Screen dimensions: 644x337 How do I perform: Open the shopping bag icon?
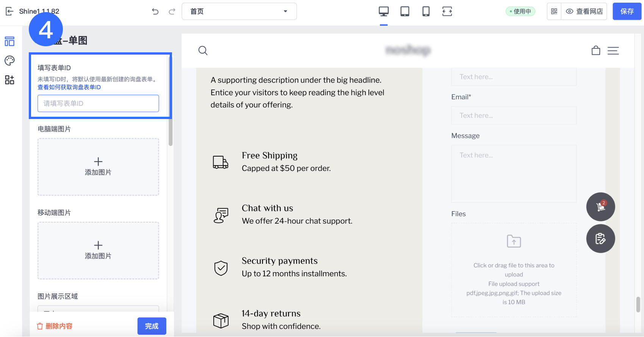pos(596,50)
